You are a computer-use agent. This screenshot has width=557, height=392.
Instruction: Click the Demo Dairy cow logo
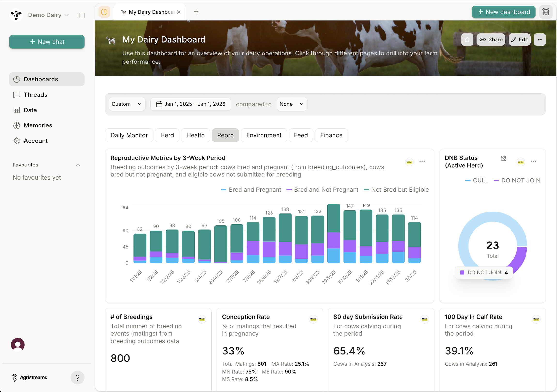16,15
